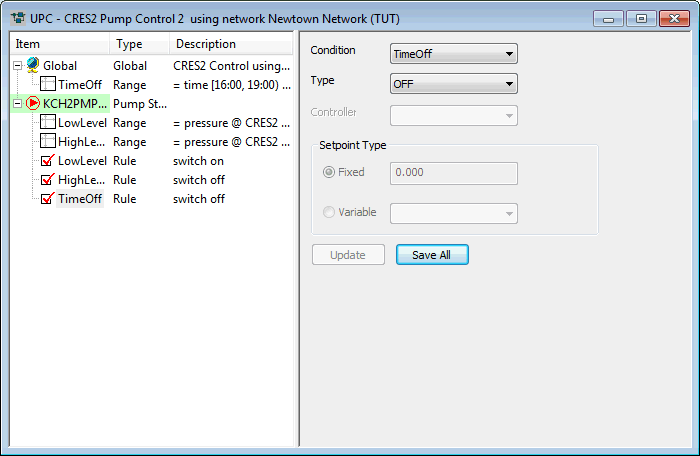Click the HighLevel rule checkmark icon
The height and width of the screenshot is (456, 700).
click(x=48, y=179)
